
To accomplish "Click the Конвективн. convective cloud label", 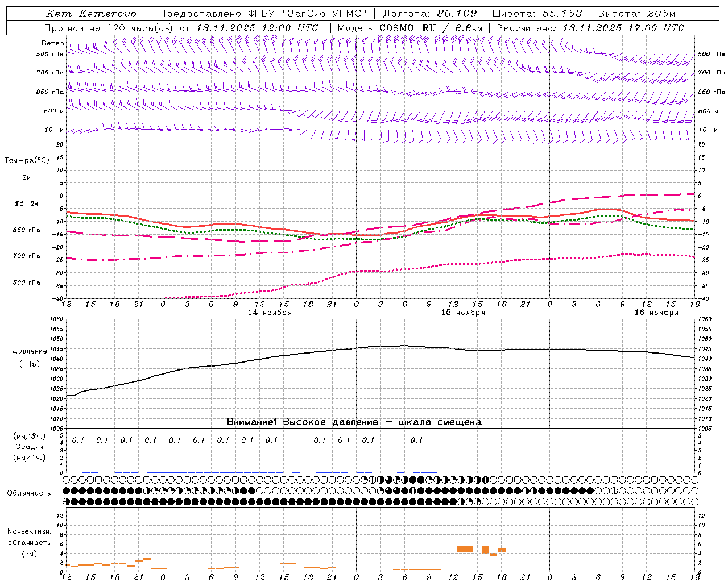I will [29, 531].
